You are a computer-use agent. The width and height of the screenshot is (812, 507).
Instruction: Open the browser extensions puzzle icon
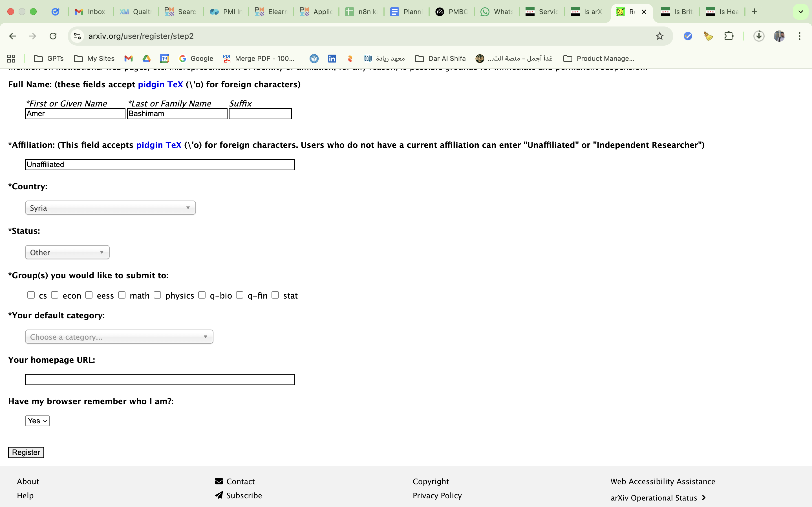click(x=729, y=36)
